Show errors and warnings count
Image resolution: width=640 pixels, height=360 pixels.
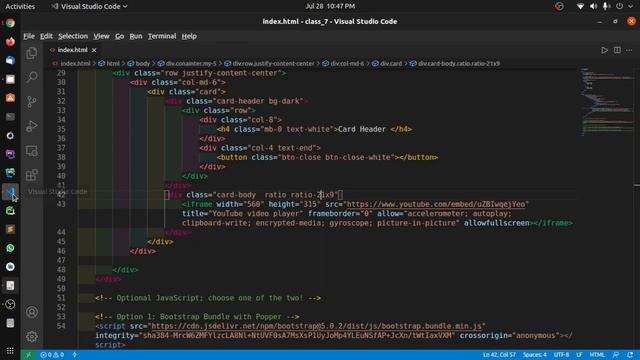[52, 355]
